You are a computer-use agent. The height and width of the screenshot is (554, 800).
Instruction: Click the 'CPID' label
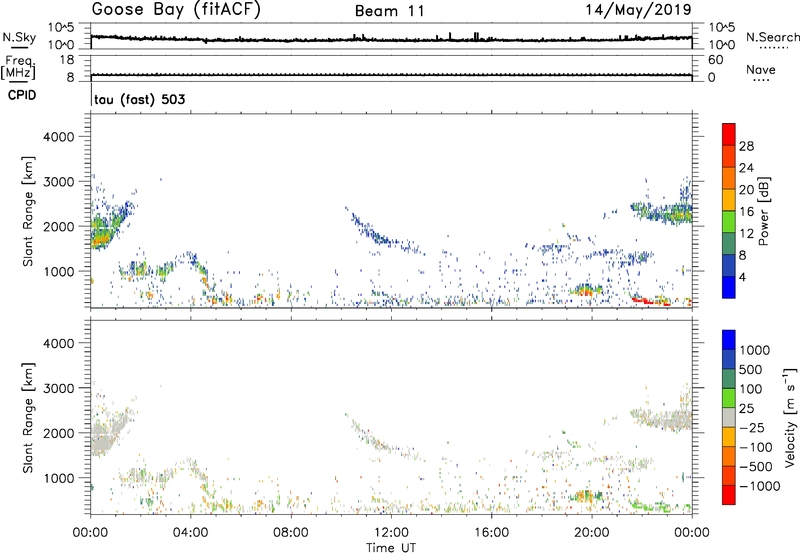click(x=22, y=95)
